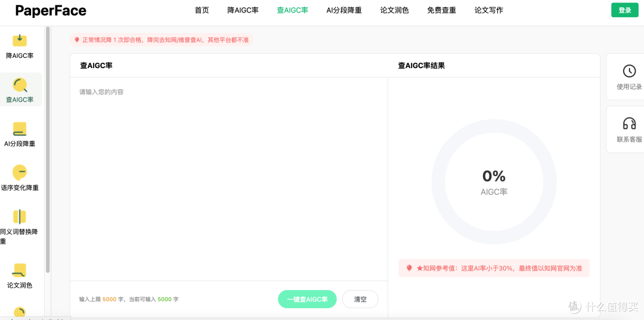
Task: Open 降AIGC率 in the top navigation
Action: point(243,10)
